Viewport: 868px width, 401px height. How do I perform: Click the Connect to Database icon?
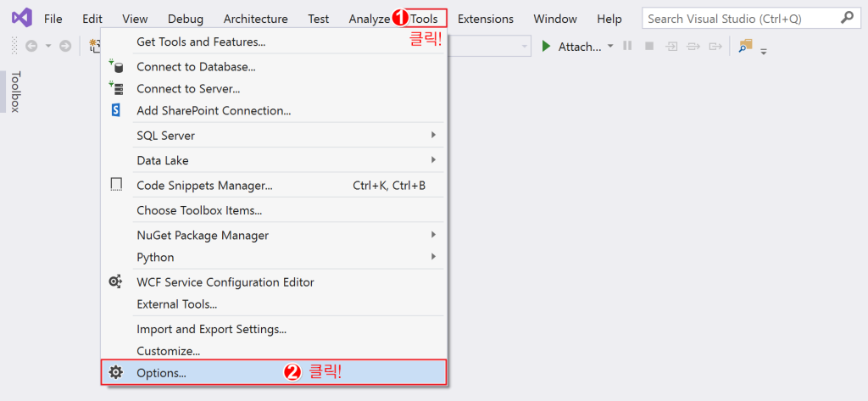click(x=115, y=66)
